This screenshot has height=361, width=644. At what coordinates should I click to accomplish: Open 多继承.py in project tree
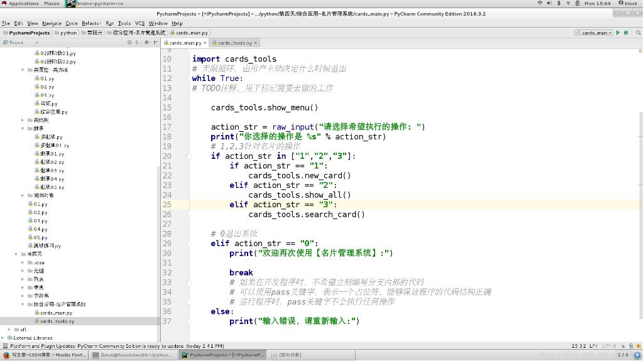[48, 137]
